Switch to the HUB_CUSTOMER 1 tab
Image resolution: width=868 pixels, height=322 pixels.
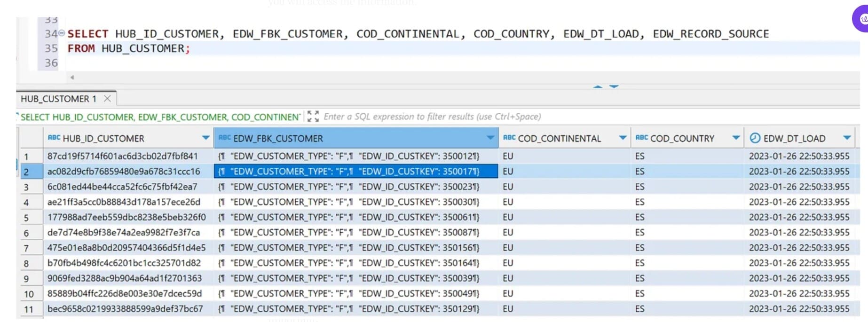[x=58, y=99]
